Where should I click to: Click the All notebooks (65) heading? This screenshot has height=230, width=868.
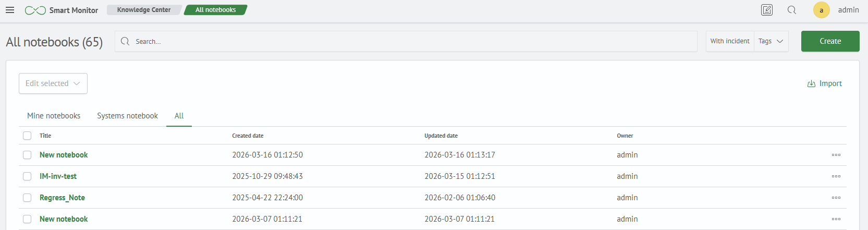54,42
